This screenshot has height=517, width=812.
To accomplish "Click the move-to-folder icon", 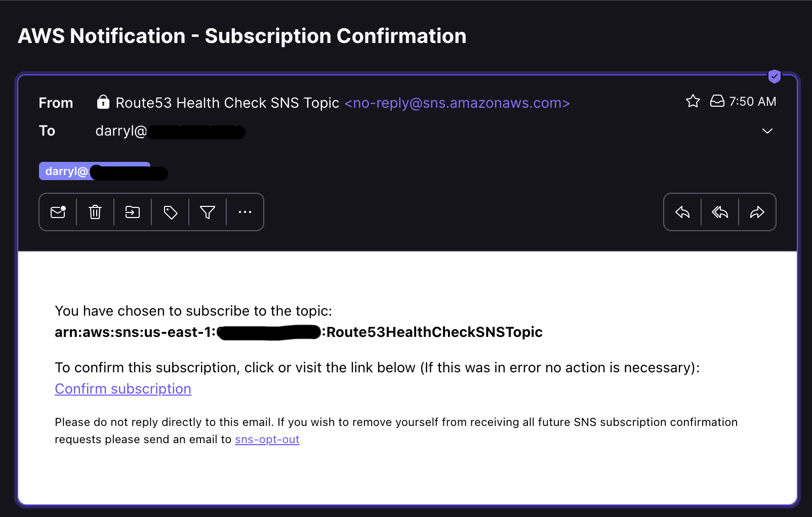I will tap(133, 212).
